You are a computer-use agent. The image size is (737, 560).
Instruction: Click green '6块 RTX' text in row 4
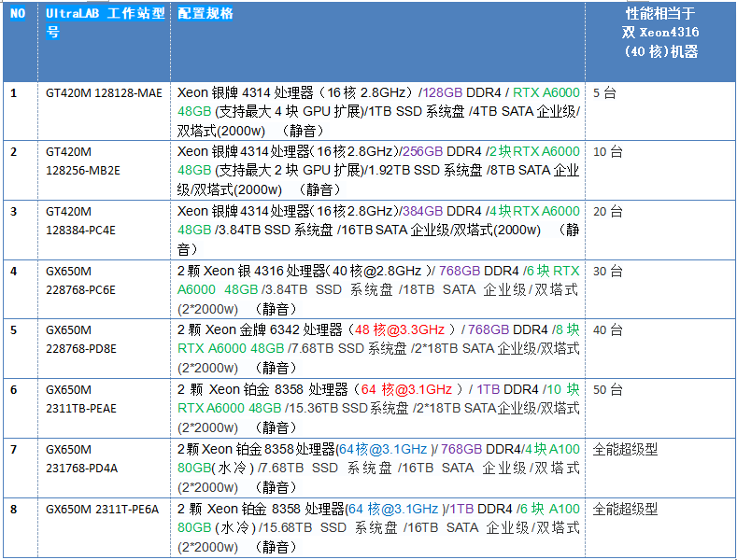pyautogui.click(x=553, y=271)
